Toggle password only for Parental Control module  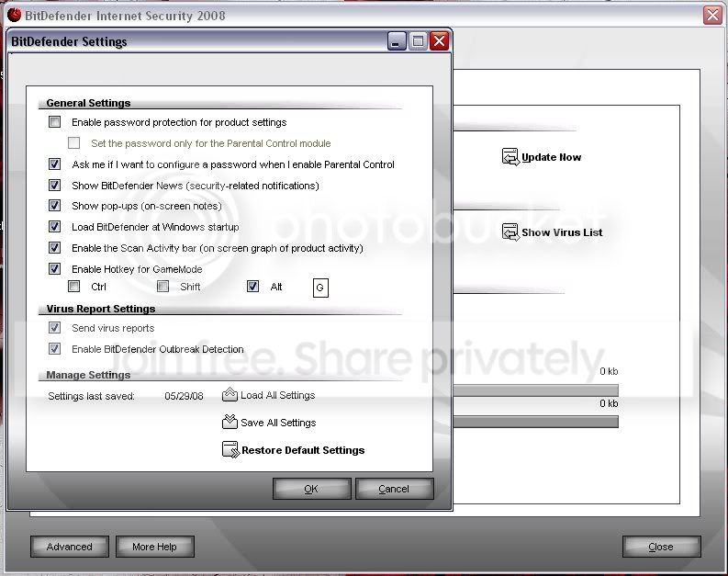point(73,143)
